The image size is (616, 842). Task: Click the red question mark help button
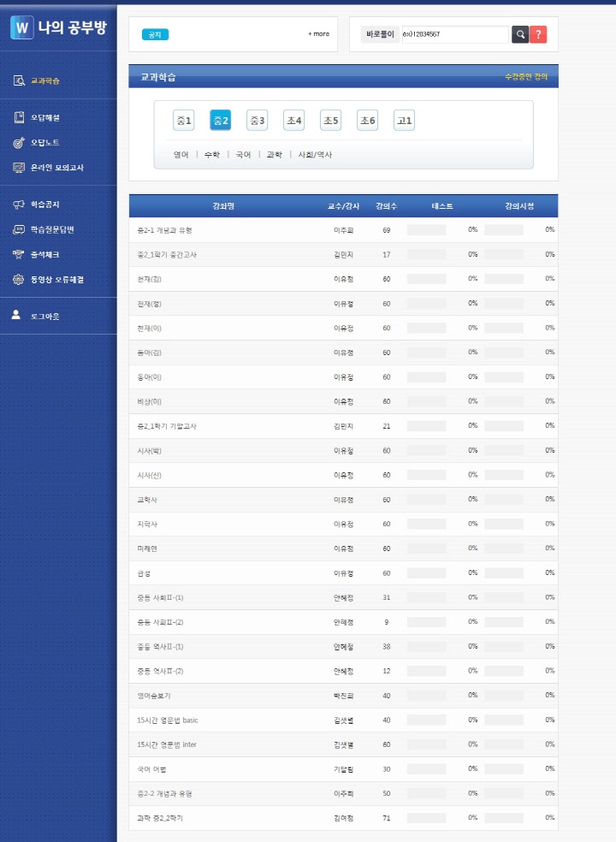point(538,34)
